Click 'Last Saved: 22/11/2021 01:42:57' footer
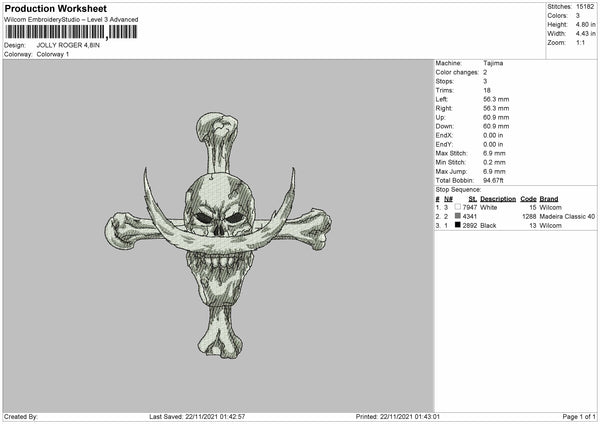Viewport: 600px width, 424px height. (197, 417)
